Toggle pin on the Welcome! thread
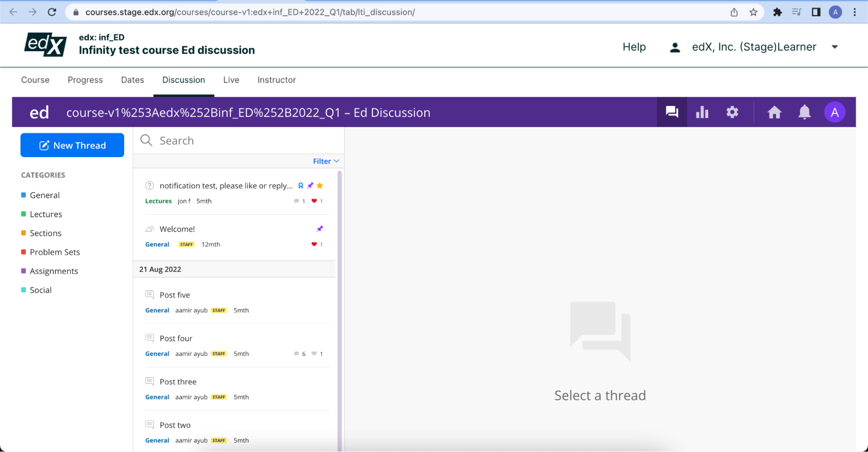 point(320,229)
